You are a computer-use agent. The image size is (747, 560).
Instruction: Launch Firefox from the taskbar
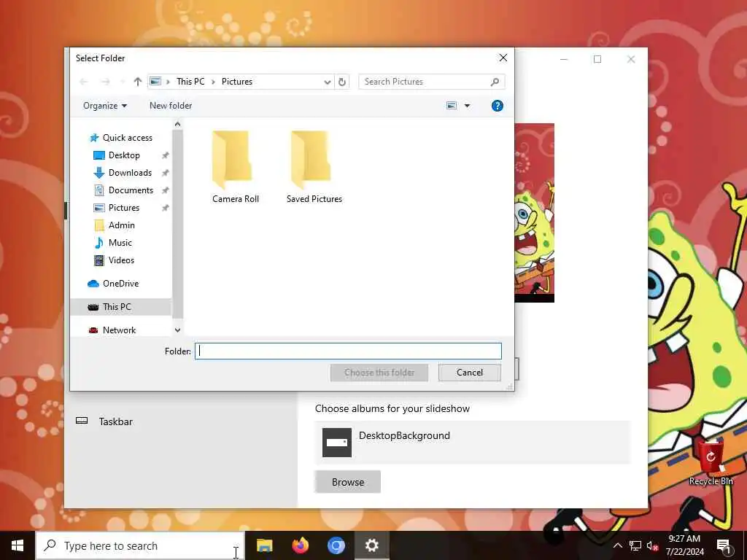(x=300, y=545)
